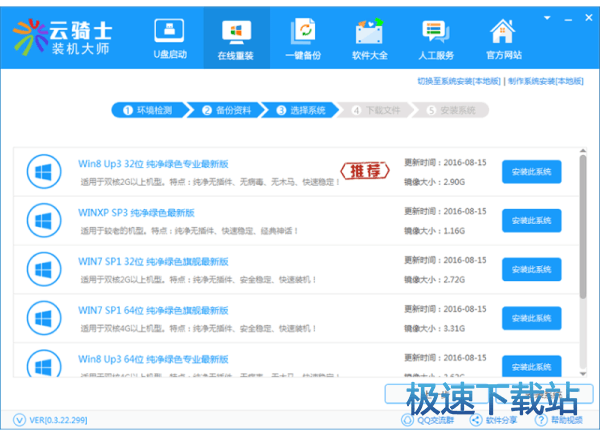Open the QQ交流群 link

428,420
